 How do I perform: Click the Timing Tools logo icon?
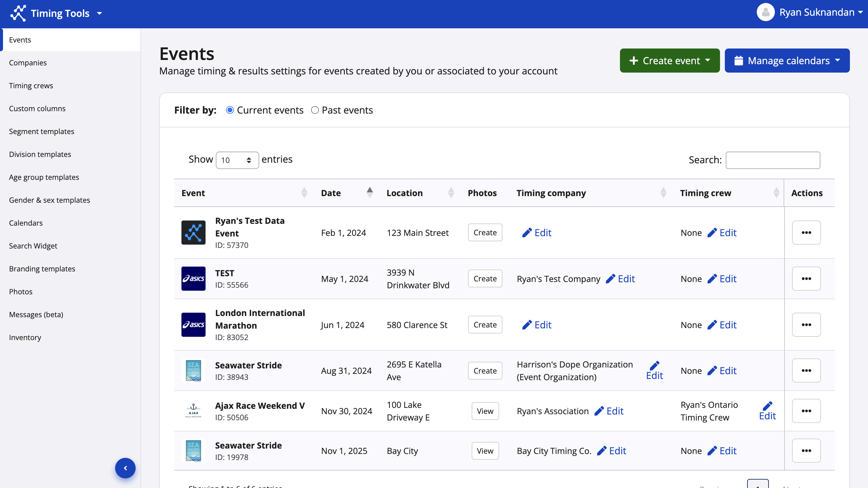[x=18, y=14]
